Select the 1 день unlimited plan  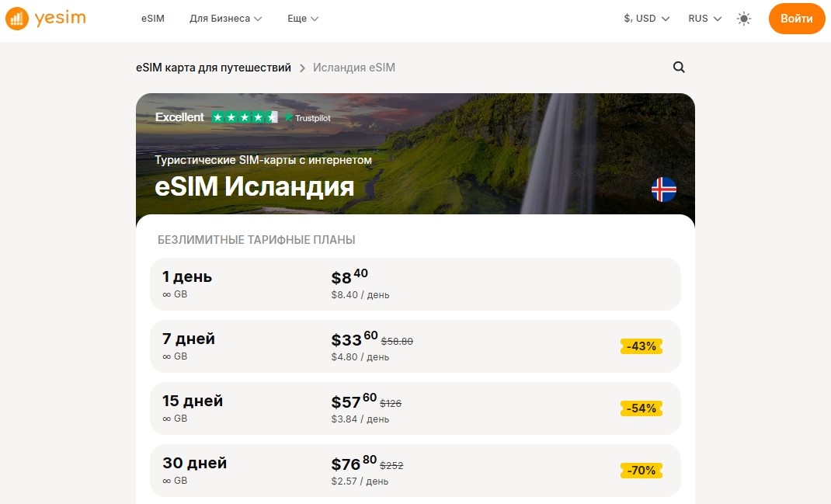point(415,284)
